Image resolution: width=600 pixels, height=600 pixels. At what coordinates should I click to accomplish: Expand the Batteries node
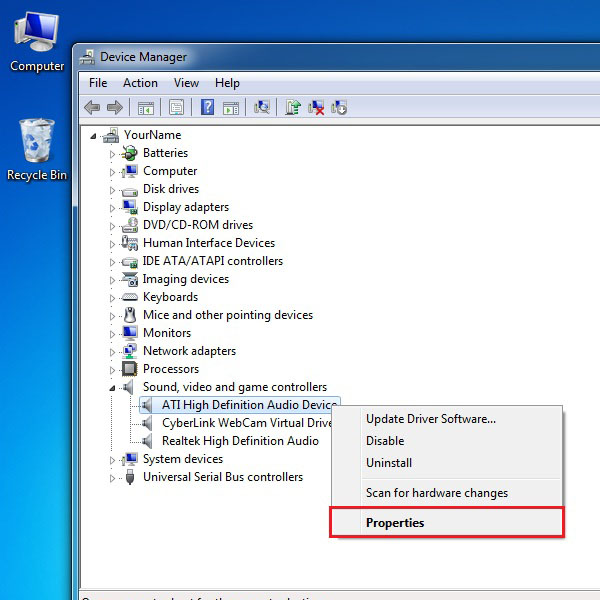[x=112, y=154]
